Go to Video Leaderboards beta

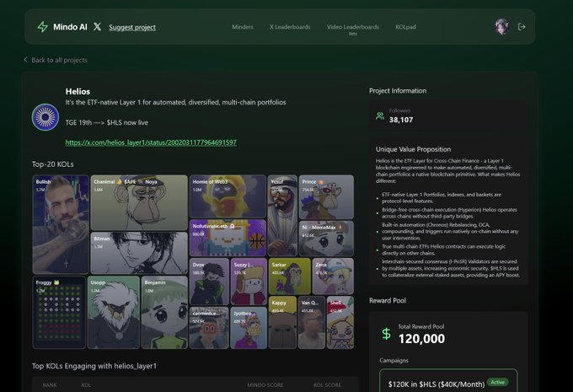[352, 28]
